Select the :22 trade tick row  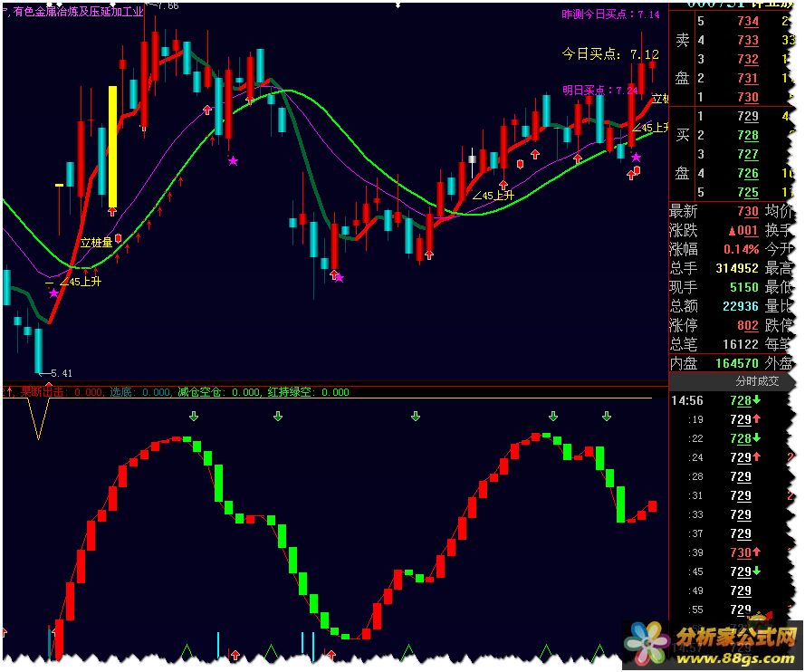click(x=731, y=438)
